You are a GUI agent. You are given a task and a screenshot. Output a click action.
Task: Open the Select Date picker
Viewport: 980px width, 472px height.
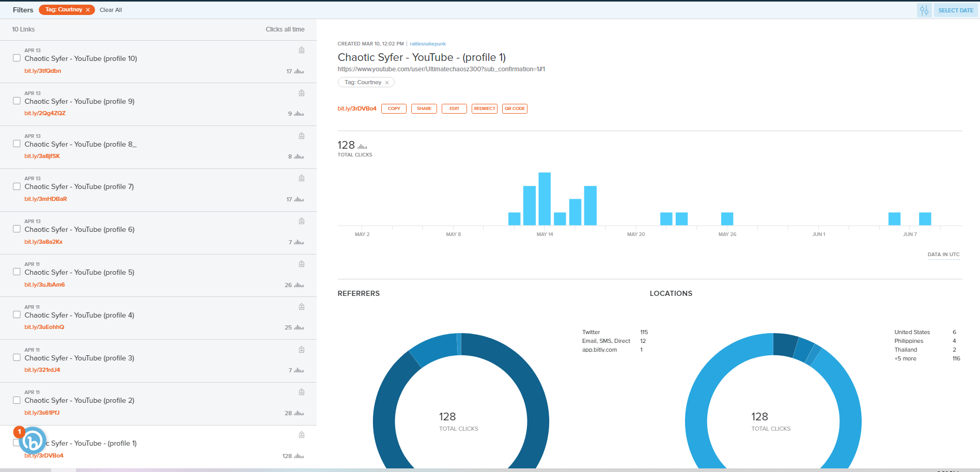point(956,10)
